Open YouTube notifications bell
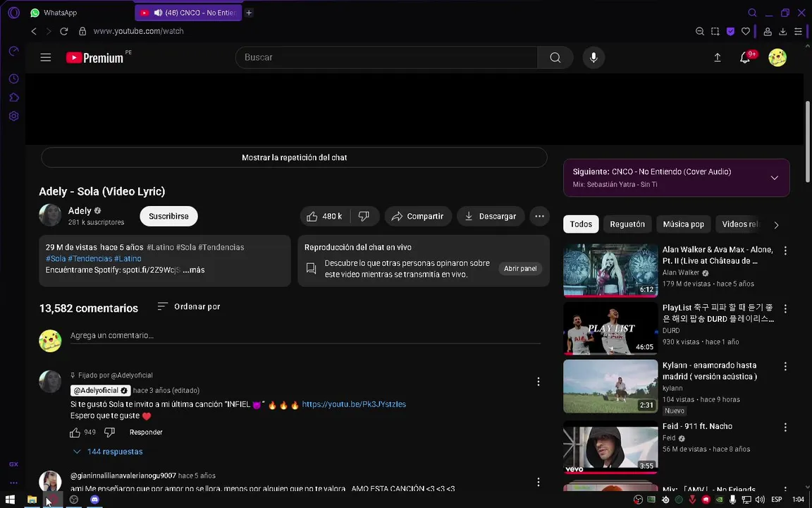This screenshot has height=508, width=812. (x=744, y=58)
